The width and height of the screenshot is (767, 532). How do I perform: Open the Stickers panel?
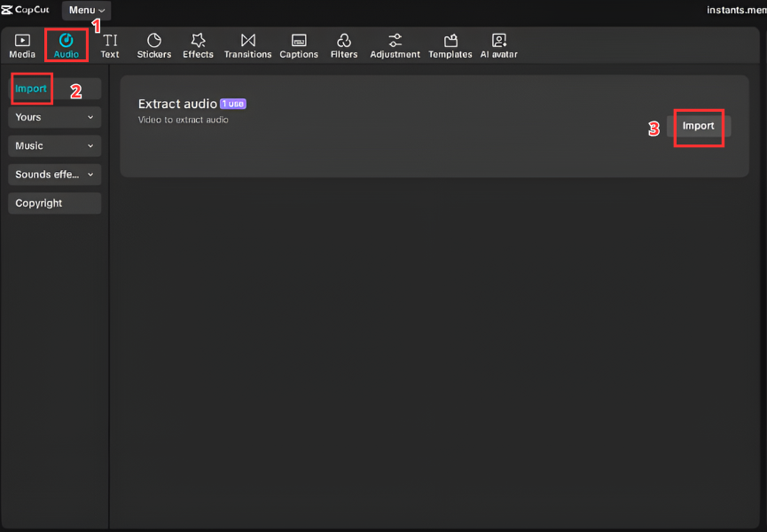coord(154,46)
